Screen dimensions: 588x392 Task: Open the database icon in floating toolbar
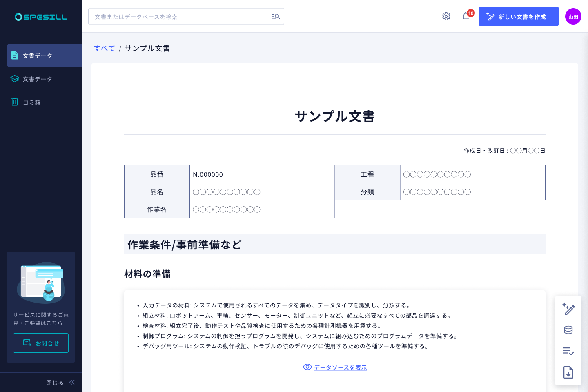pyautogui.click(x=568, y=330)
